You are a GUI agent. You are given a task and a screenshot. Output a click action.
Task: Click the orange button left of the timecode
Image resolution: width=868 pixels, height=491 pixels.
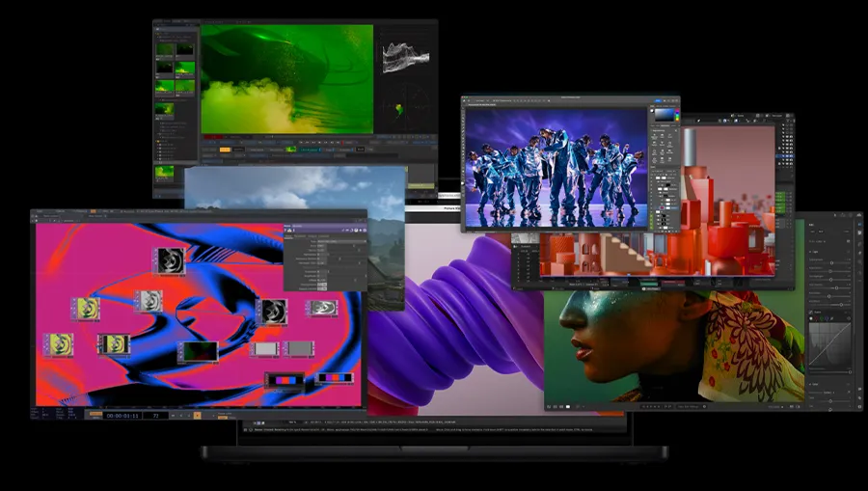coord(95,414)
